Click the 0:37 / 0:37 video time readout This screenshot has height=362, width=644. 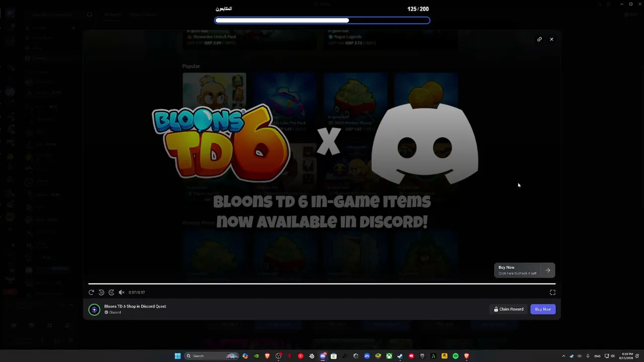coord(137,292)
